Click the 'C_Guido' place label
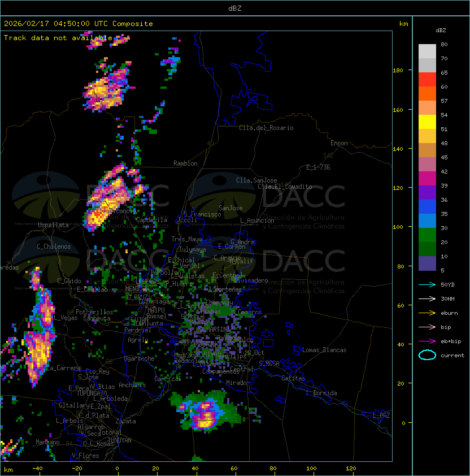Image resolution: width=470 pixels, height=476 pixels. click(x=69, y=281)
